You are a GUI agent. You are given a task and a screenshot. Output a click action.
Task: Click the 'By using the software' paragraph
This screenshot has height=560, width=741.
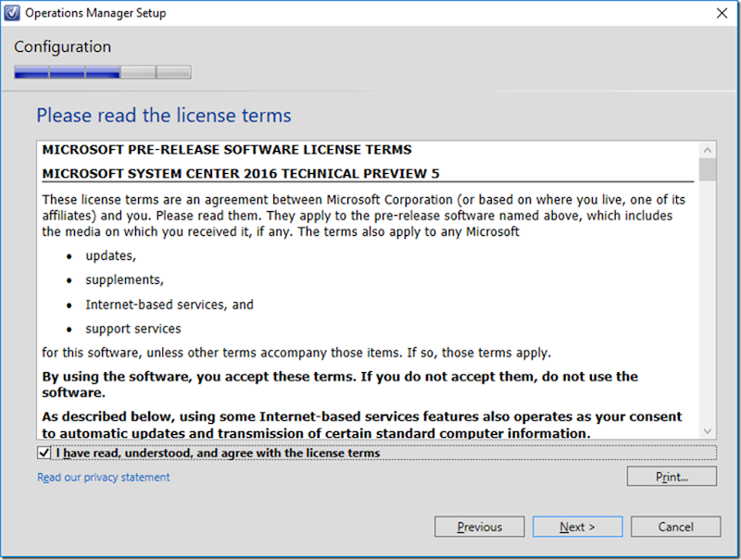pos(340,384)
